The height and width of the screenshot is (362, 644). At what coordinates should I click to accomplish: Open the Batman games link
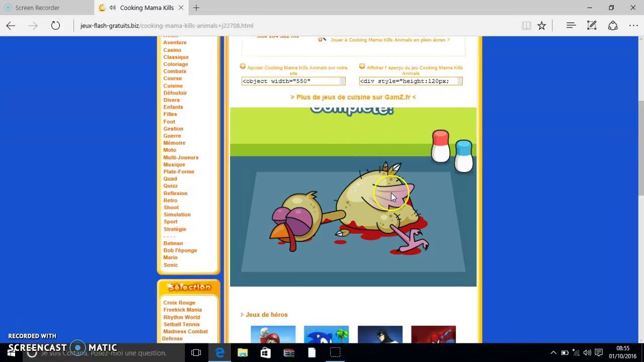173,243
